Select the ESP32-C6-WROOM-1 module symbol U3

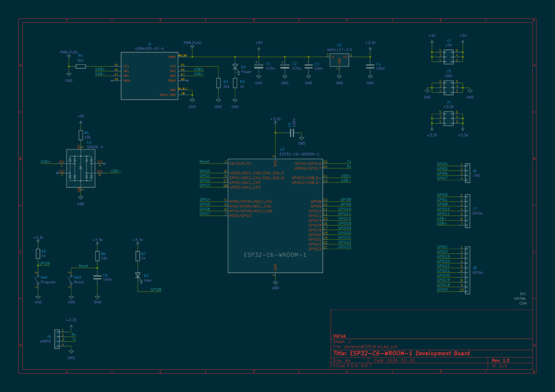click(275, 215)
